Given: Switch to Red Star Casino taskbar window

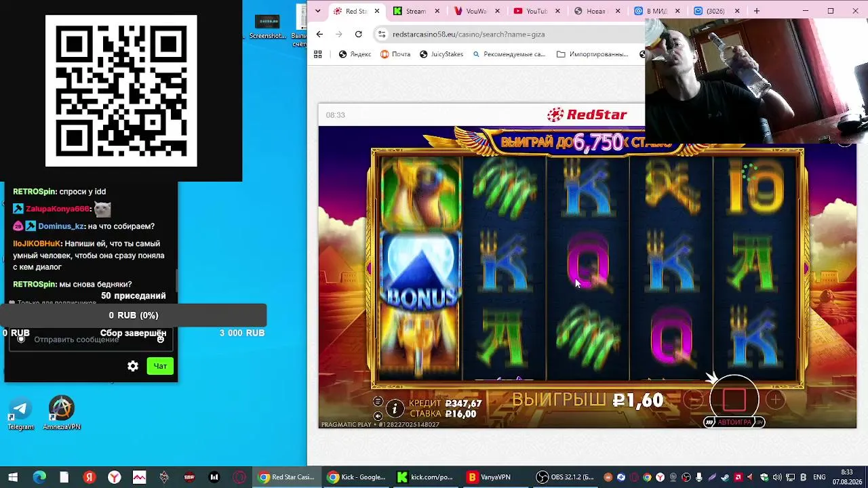Looking at the screenshot, I should pos(286,477).
